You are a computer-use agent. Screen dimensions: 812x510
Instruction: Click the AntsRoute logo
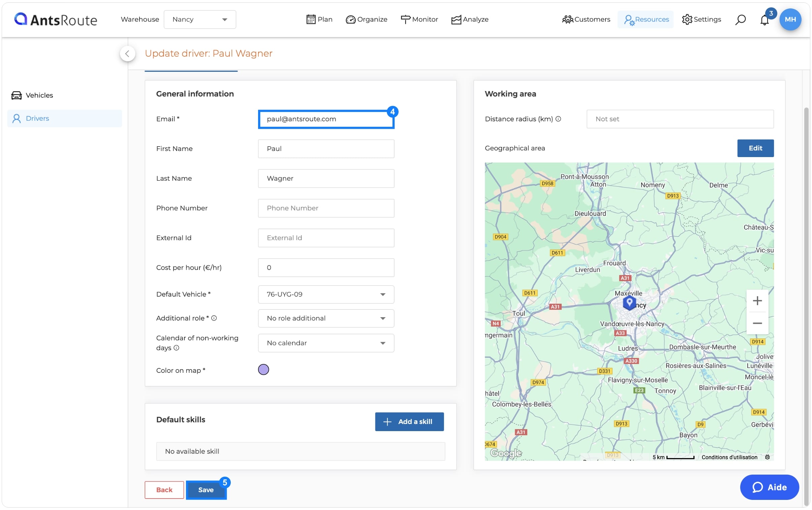[x=56, y=20]
